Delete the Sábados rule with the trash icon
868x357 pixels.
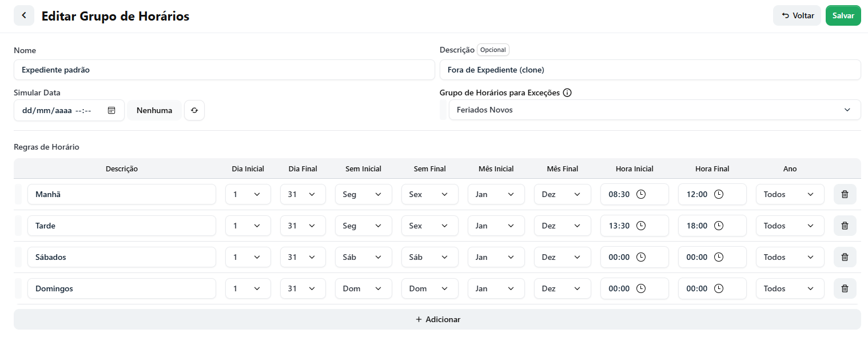(845, 257)
